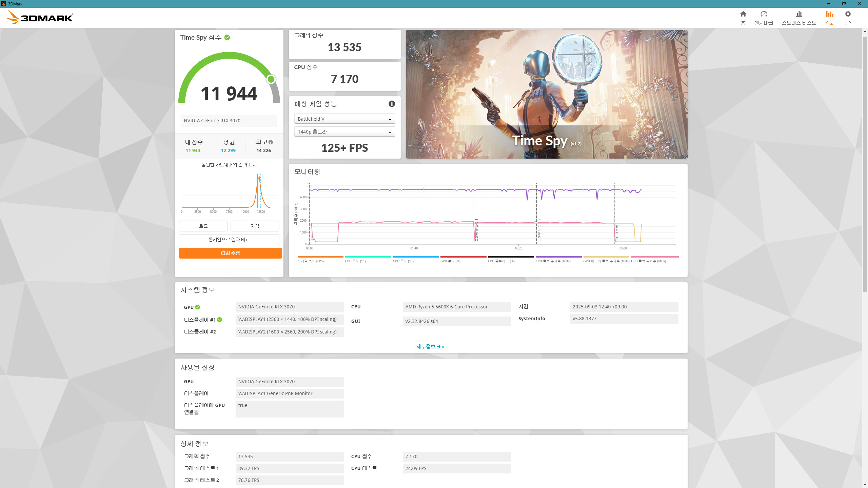This screenshot has width=868, height=488.
Task: Click the 세부정보 표시 link
Action: (431, 346)
